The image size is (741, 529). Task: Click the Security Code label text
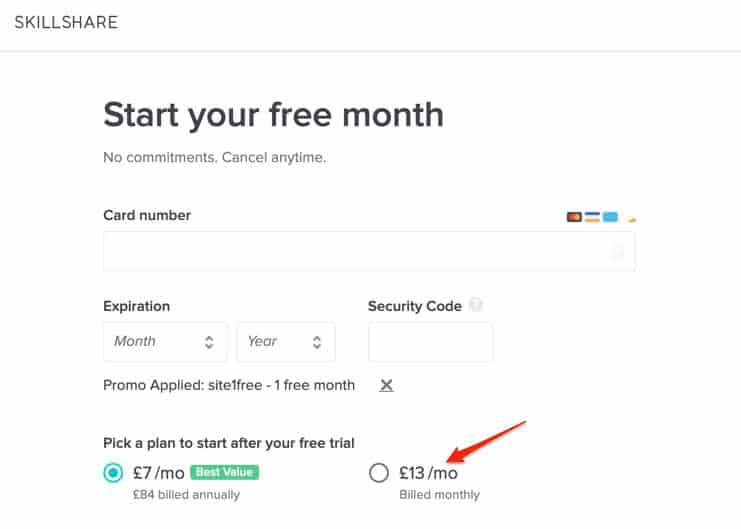click(414, 306)
